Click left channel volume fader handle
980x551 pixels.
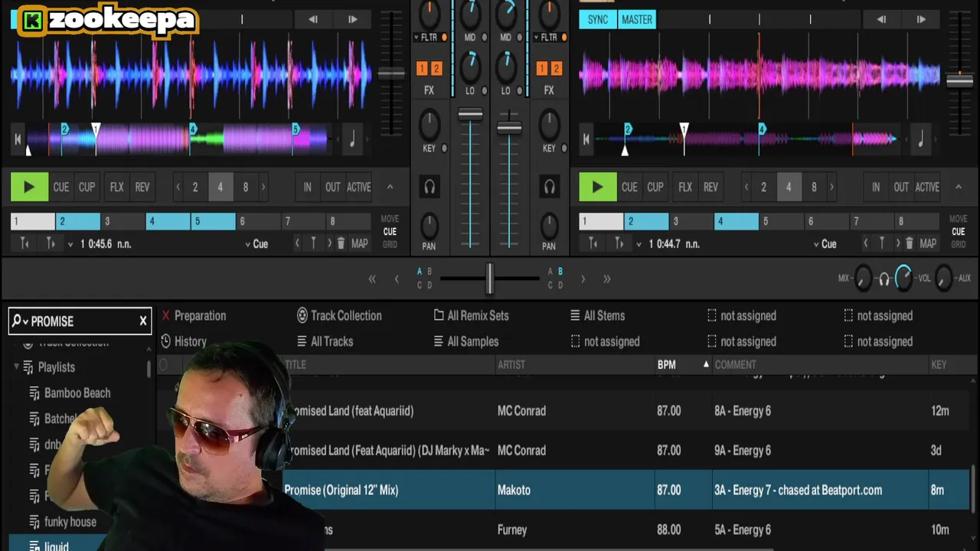470,116
